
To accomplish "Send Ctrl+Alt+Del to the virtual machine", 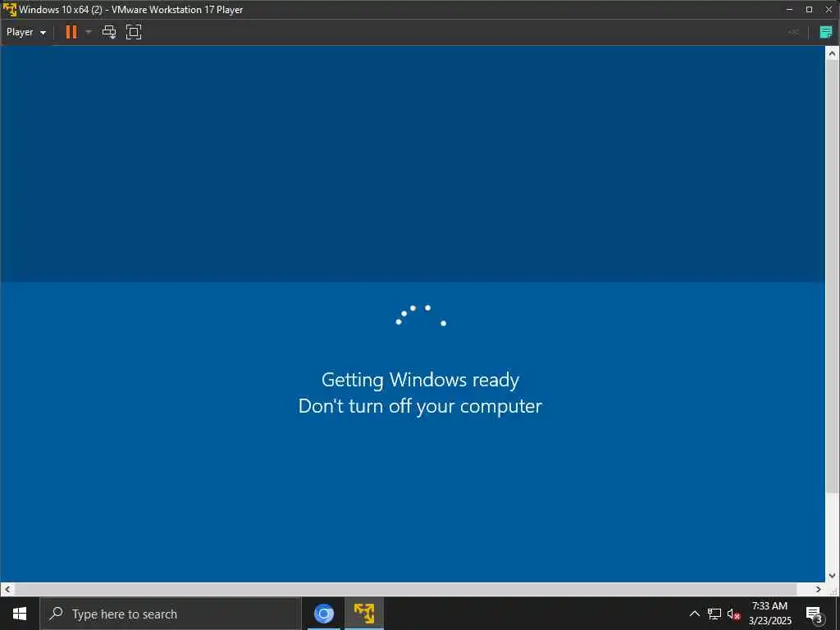I will pos(109,32).
